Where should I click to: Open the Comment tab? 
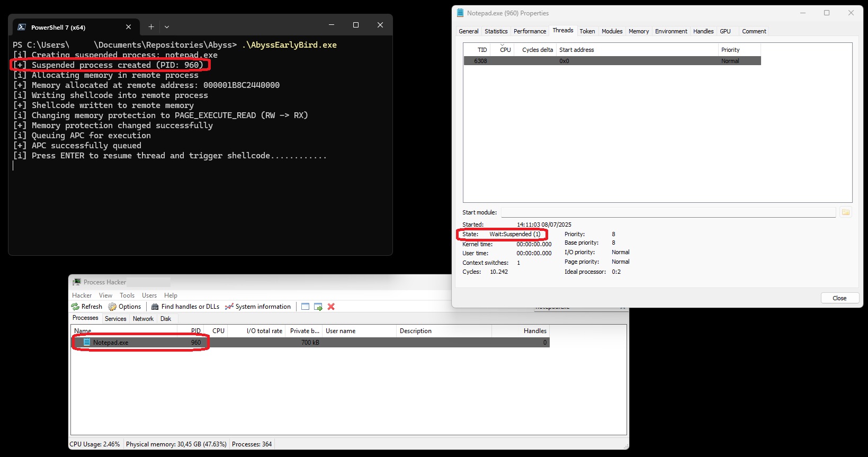point(754,31)
